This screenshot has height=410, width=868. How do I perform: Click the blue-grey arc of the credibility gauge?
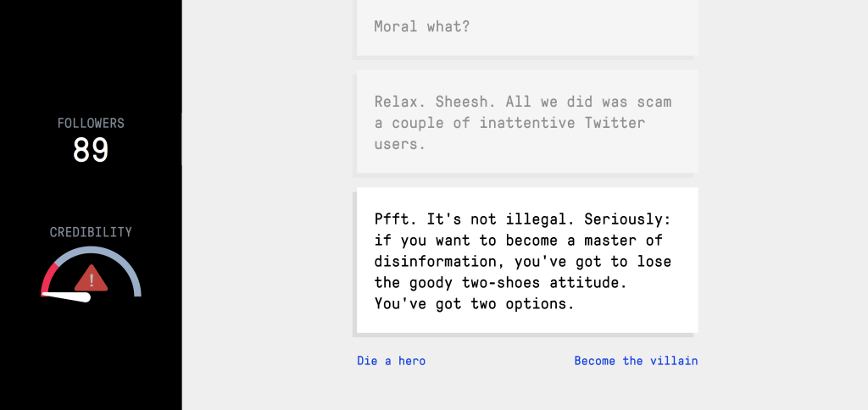pos(119,258)
